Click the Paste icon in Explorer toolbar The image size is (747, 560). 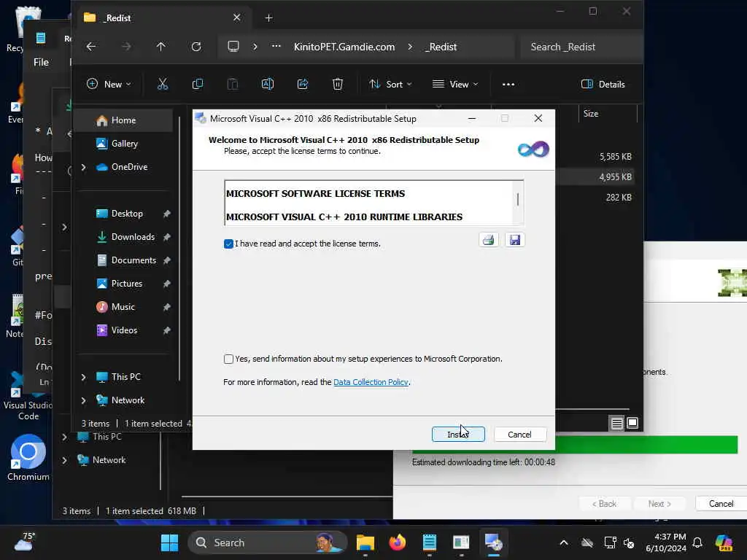coord(233,85)
